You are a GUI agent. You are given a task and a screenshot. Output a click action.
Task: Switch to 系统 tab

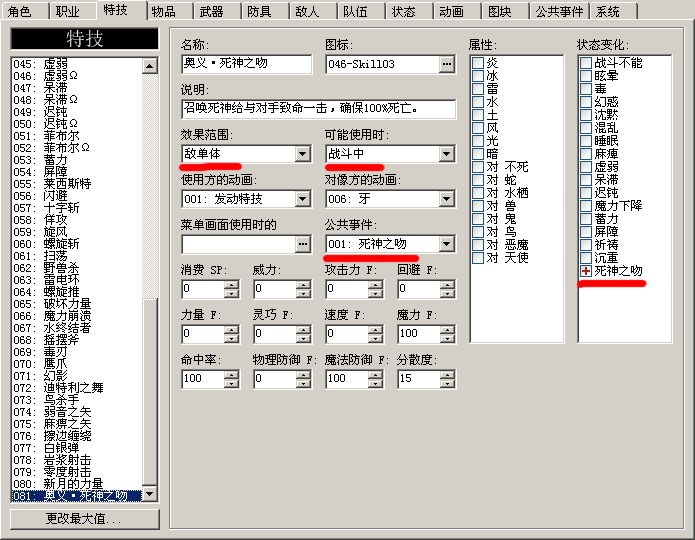(x=613, y=11)
